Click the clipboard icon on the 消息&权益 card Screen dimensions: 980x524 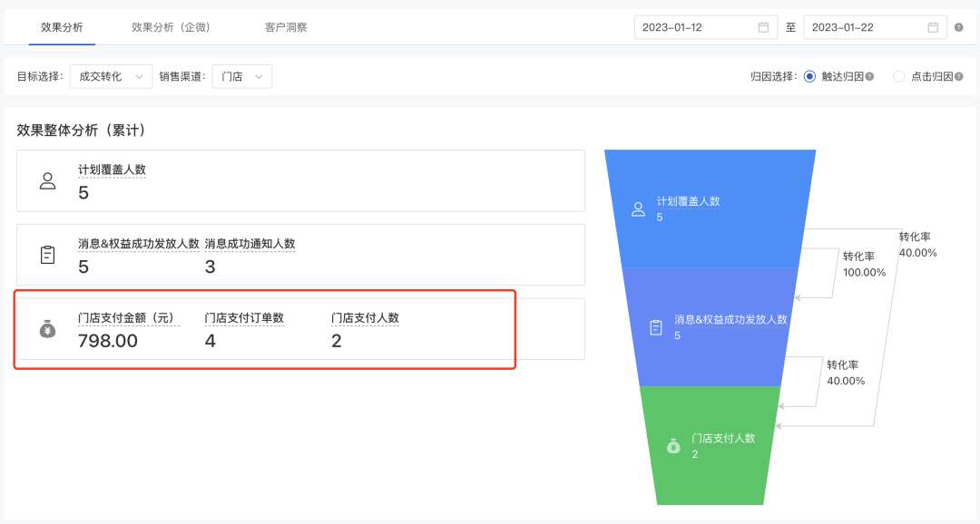(47, 255)
